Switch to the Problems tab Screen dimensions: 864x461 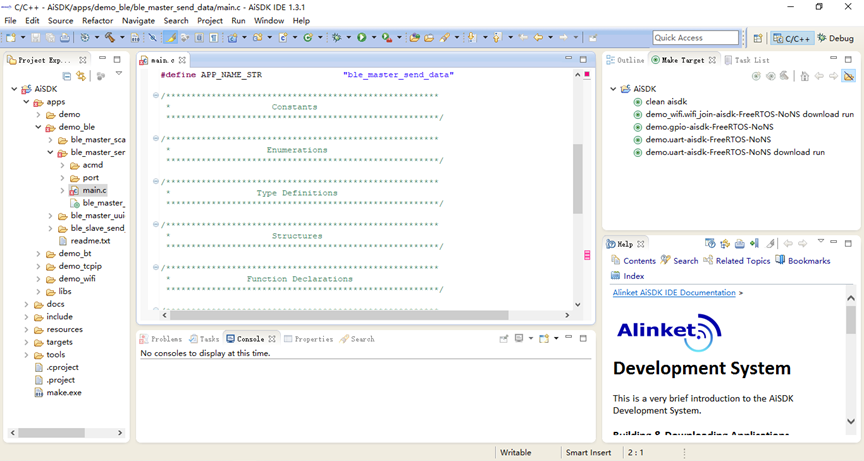tap(161, 339)
